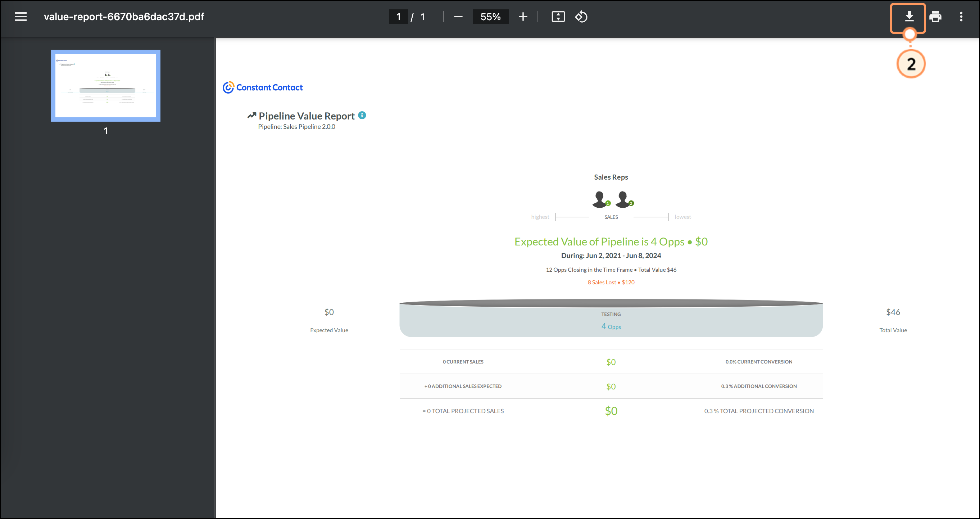The width and height of the screenshot is (980, 519).
Task: Download the PDF with the download icon
Action: [x=909, y=17]
